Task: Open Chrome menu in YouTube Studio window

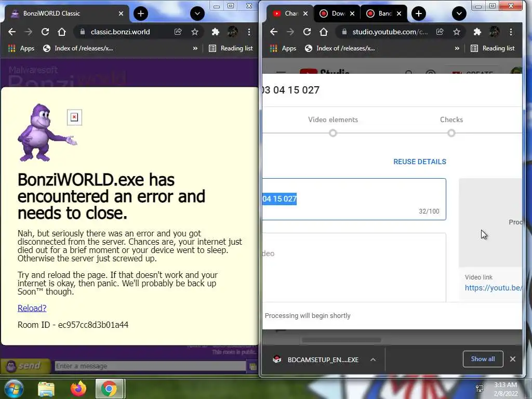Action: point(511,32)
